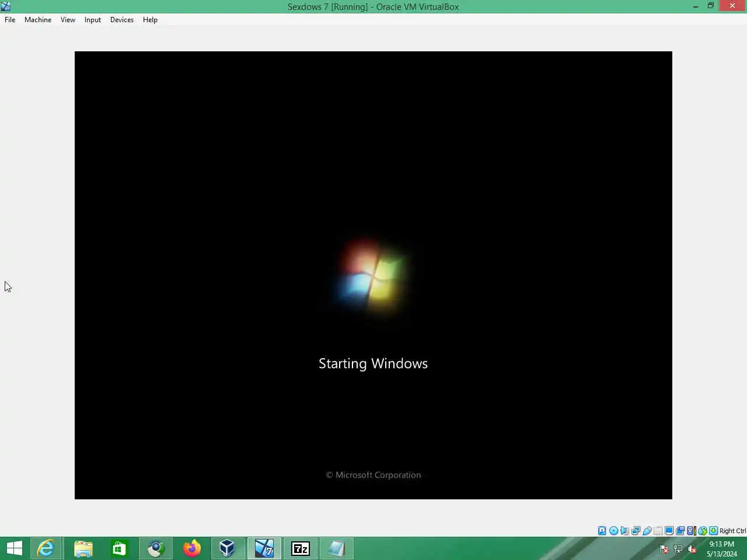Launch Internet Explorer from the taskbar
This screenshot has width=747, height=560.
pos(46,548)
